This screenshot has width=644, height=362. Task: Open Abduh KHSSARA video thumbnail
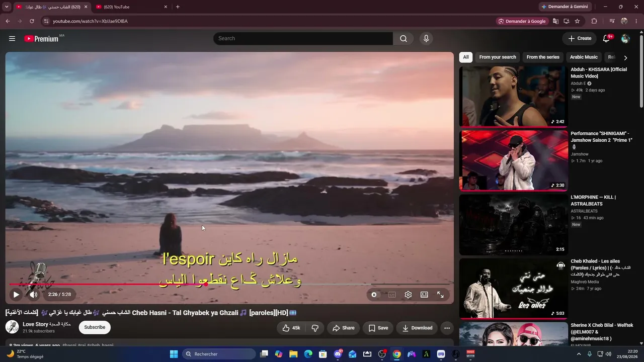click(x=513, y=97)
